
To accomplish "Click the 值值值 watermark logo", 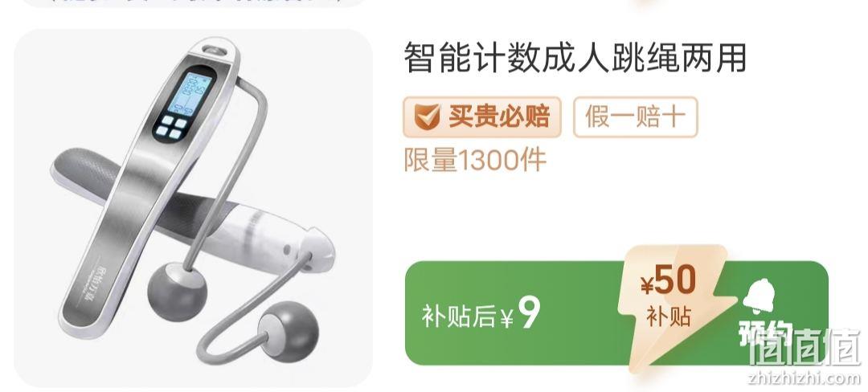I will pos(805,347).
